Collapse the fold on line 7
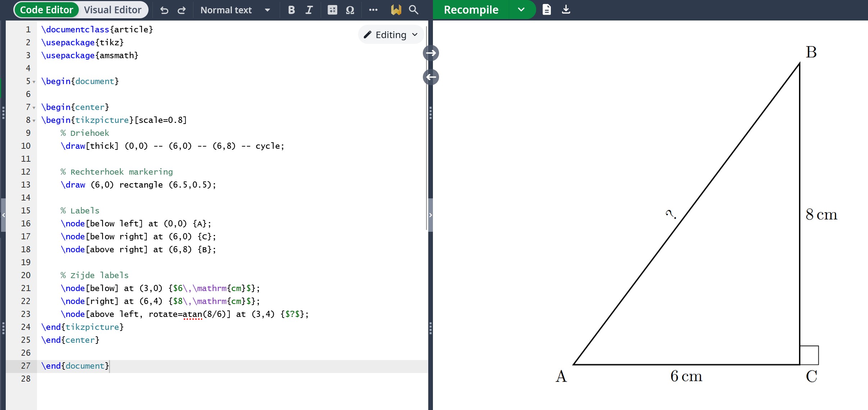The width and height of the screenshot is (868, 410). point(34,108)
